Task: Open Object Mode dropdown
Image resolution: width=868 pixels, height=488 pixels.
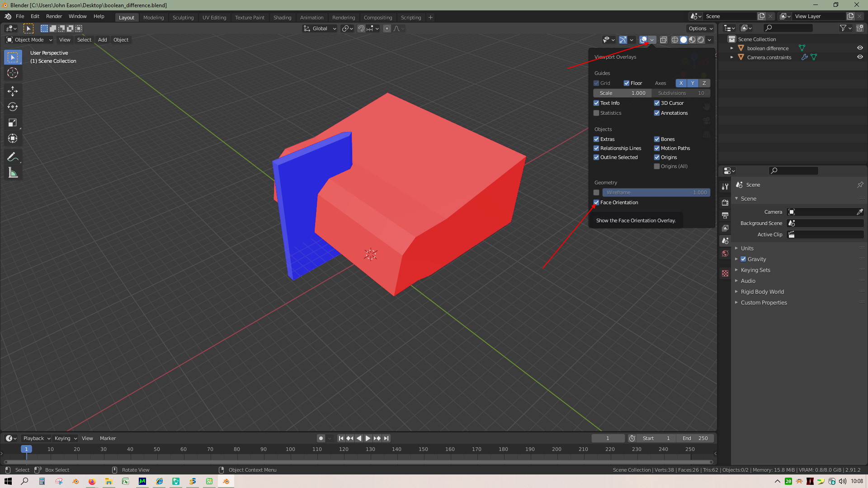Action: [29, 40]
